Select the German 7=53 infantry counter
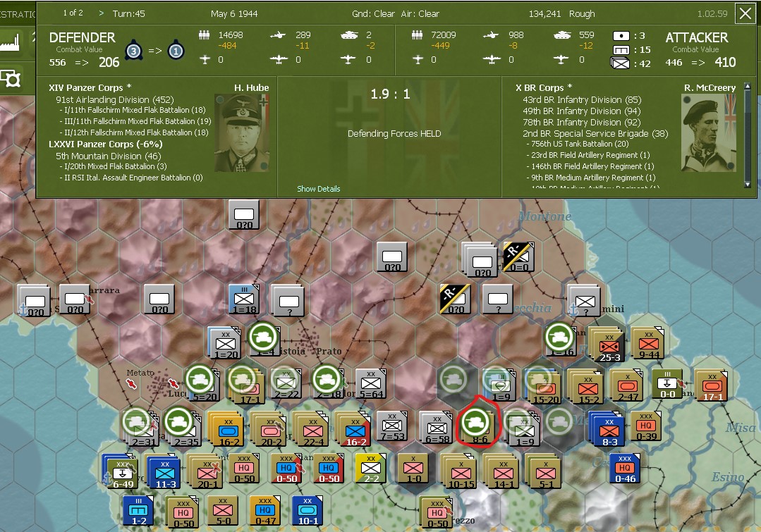The height and width of the screenshot is (532, 761). [x=391, y=426]
